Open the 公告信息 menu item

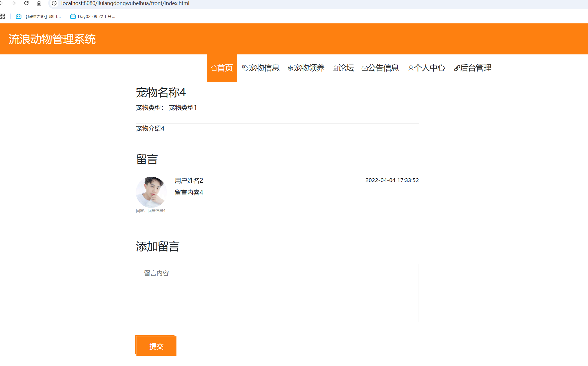pyautogui.click(x=380, y=68)
